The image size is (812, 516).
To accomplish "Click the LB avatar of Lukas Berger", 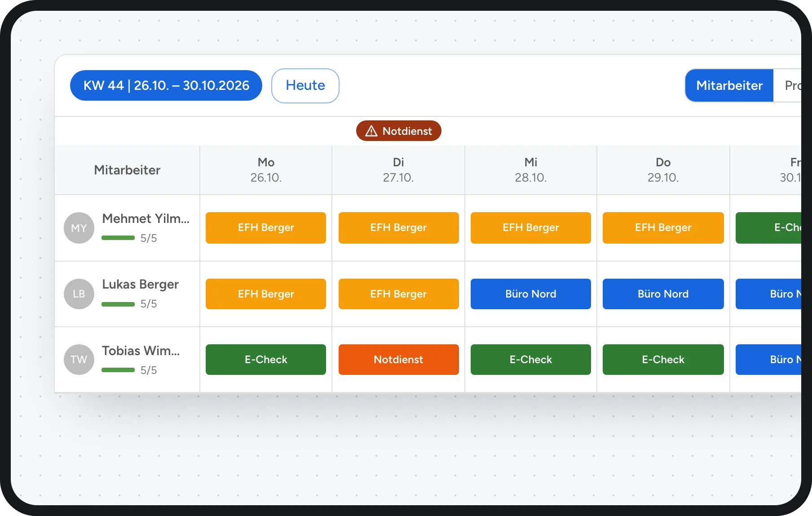I will (x=79, y=294).
